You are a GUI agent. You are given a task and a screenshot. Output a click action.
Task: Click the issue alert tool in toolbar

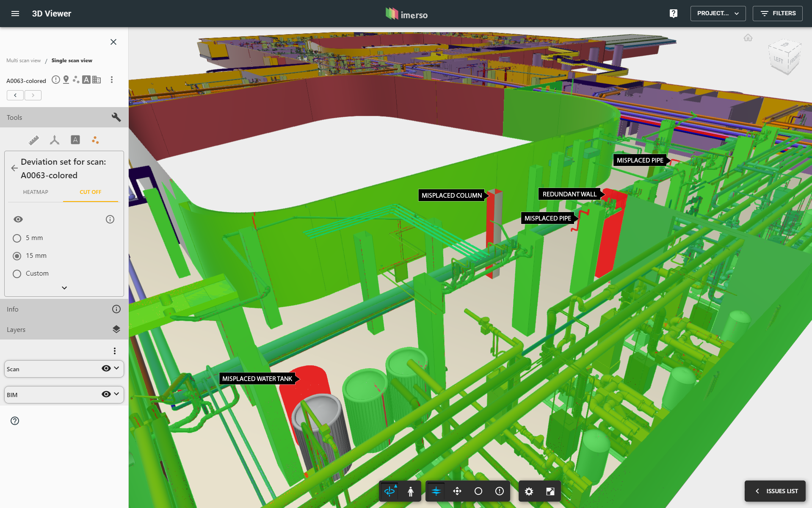500,491
